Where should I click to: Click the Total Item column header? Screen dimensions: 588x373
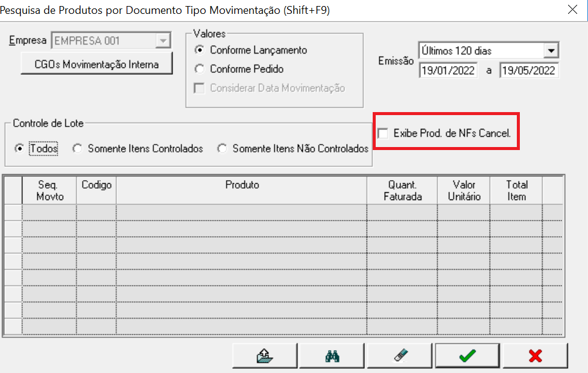516,190
